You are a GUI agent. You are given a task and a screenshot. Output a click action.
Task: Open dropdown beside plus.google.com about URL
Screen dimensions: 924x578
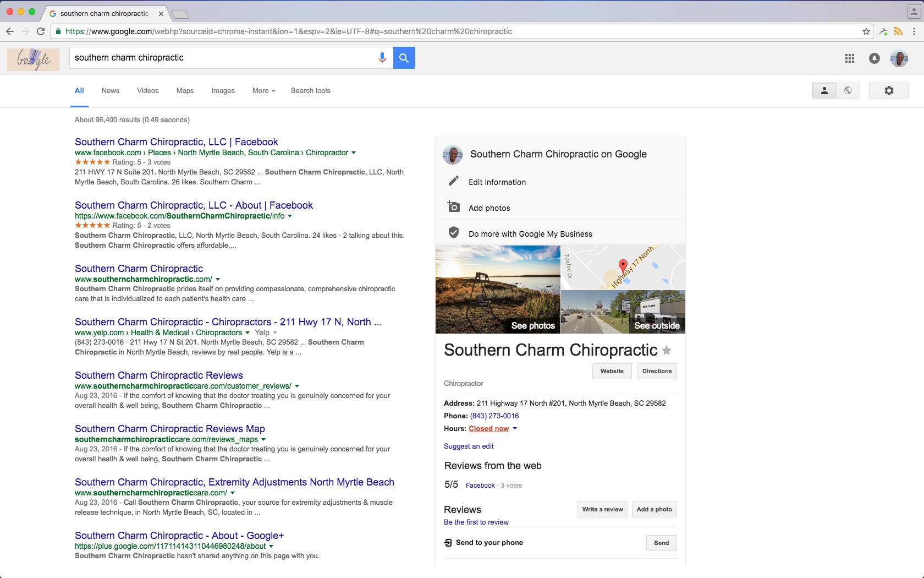(x=271, y=547)
